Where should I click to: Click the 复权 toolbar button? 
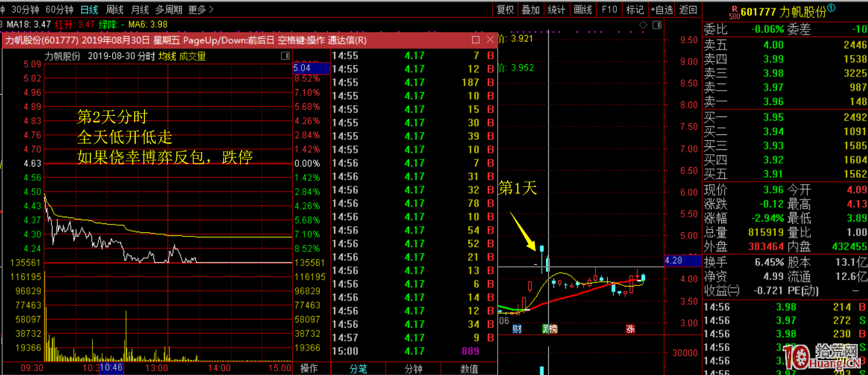tap(505, 10)
